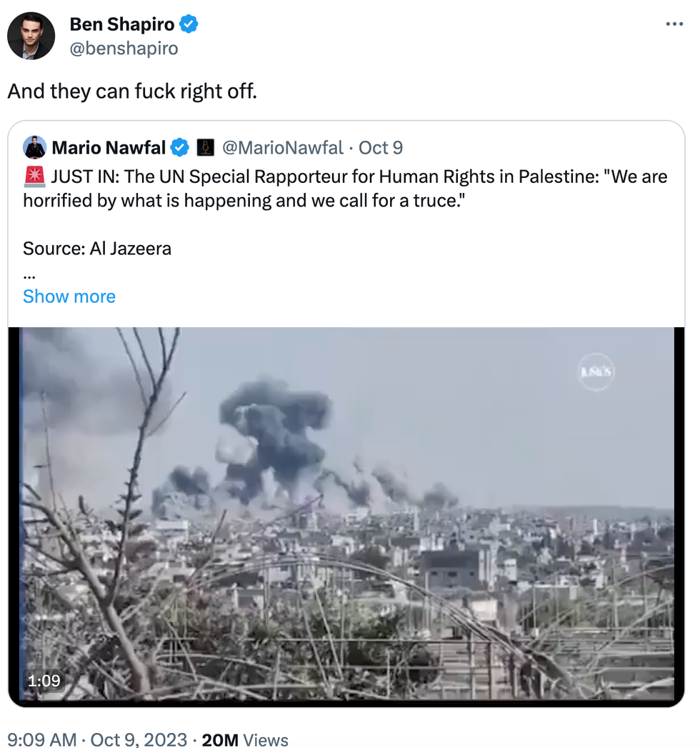This screenshot has width=700, height=748.
Task: Click the Ben Shapiro display name
Action: [x=122, y=25]
